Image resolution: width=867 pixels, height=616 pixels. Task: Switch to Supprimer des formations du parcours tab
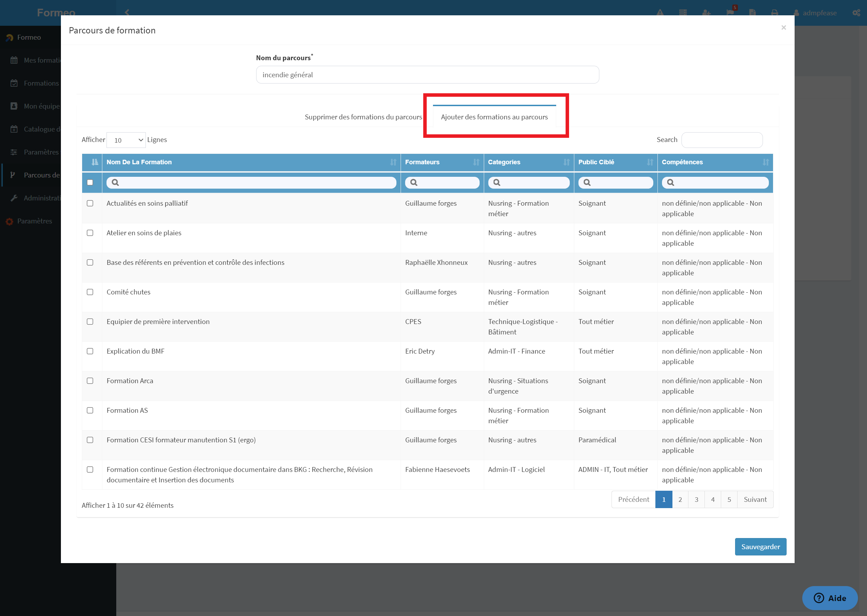pos(363,117)
